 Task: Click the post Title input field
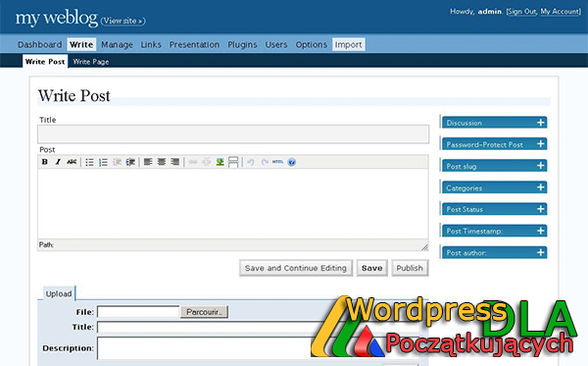[233, 134]
